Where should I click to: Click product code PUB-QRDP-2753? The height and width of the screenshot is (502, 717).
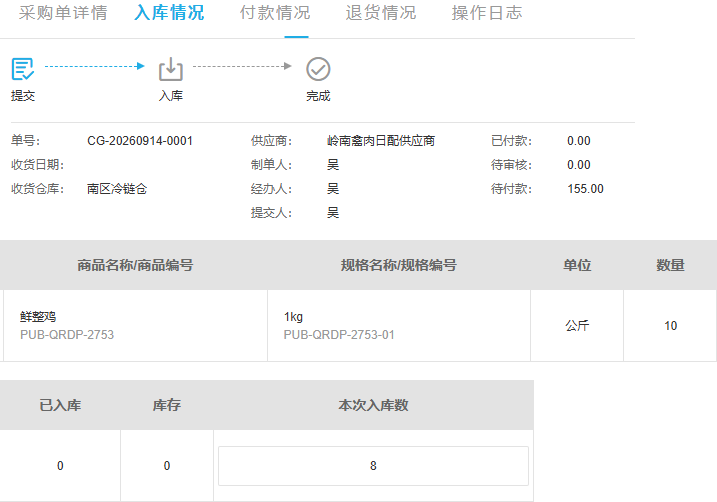click(67, 335)
